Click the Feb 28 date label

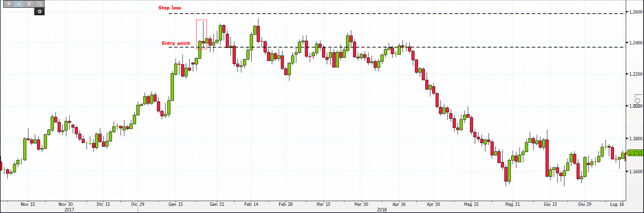(x=286, y=204)
